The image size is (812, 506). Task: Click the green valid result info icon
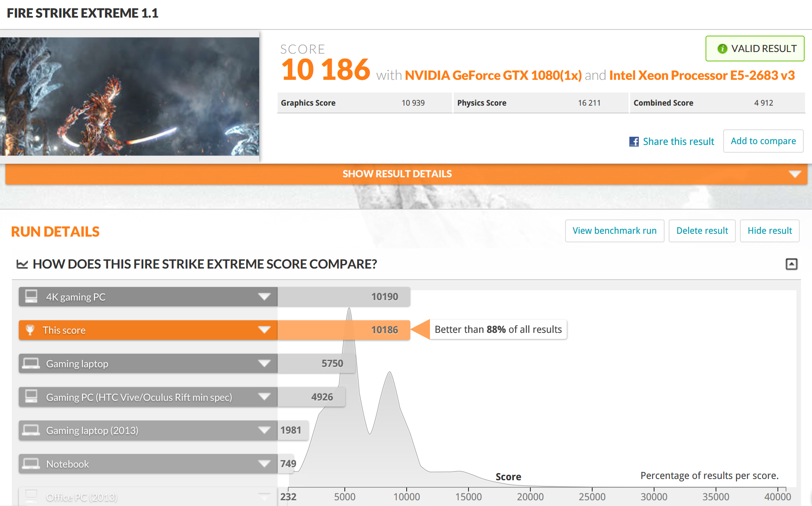tap(722, 49)
